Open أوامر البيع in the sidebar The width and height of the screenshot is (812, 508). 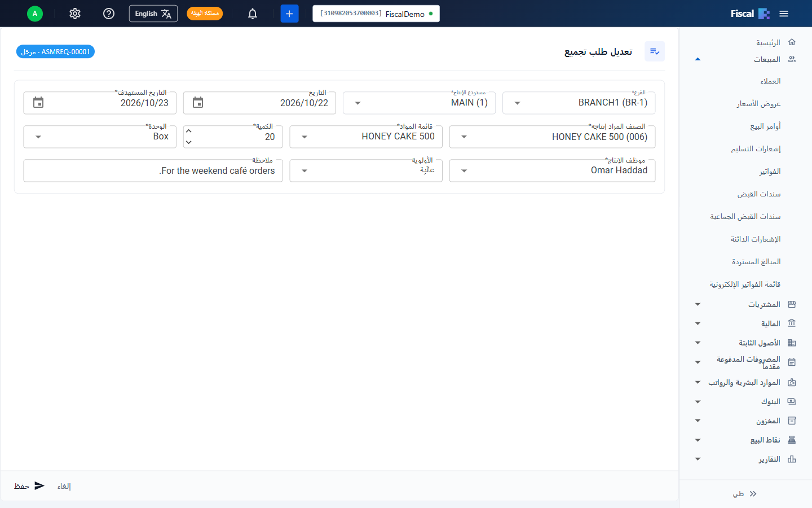click(765, 126)
